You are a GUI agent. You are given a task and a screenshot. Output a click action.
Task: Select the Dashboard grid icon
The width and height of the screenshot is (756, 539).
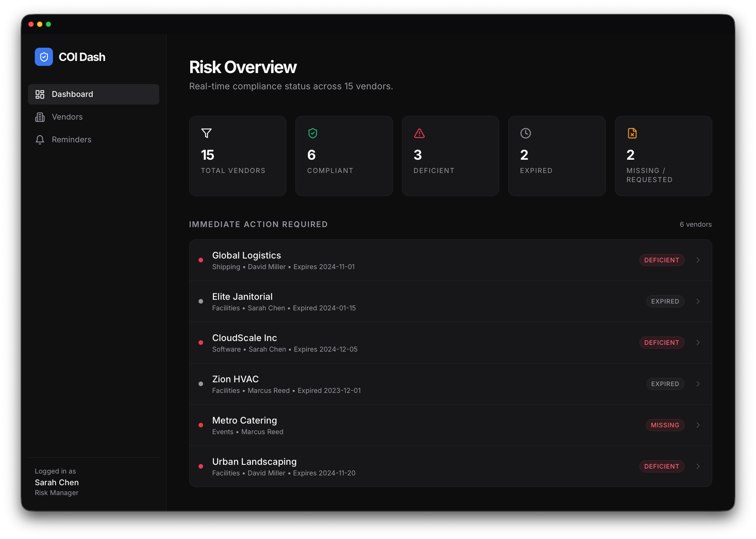pyautogui.click(x=40, y=94)
